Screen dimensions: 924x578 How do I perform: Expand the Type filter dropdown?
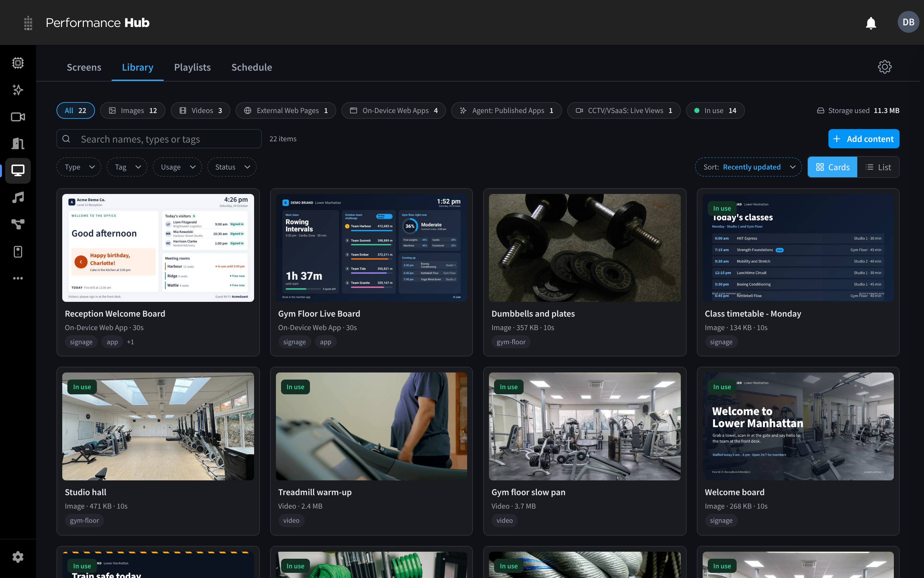tap(79, 167)
